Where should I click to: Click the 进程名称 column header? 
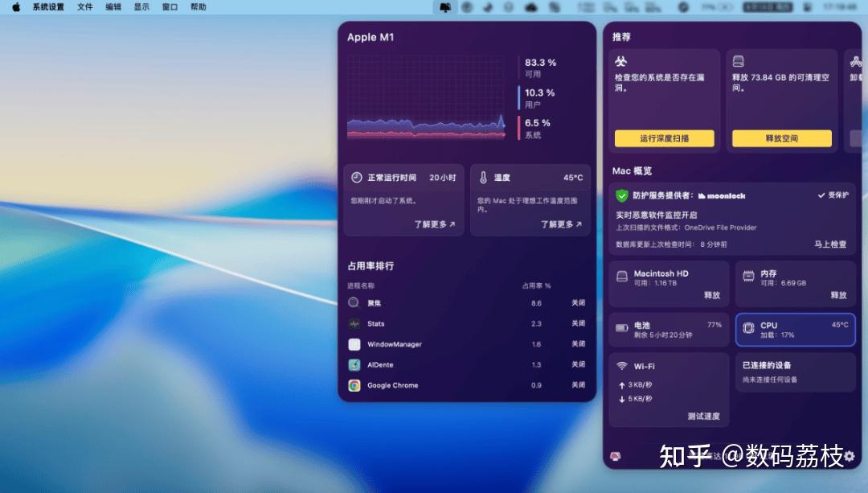(361, 286)
